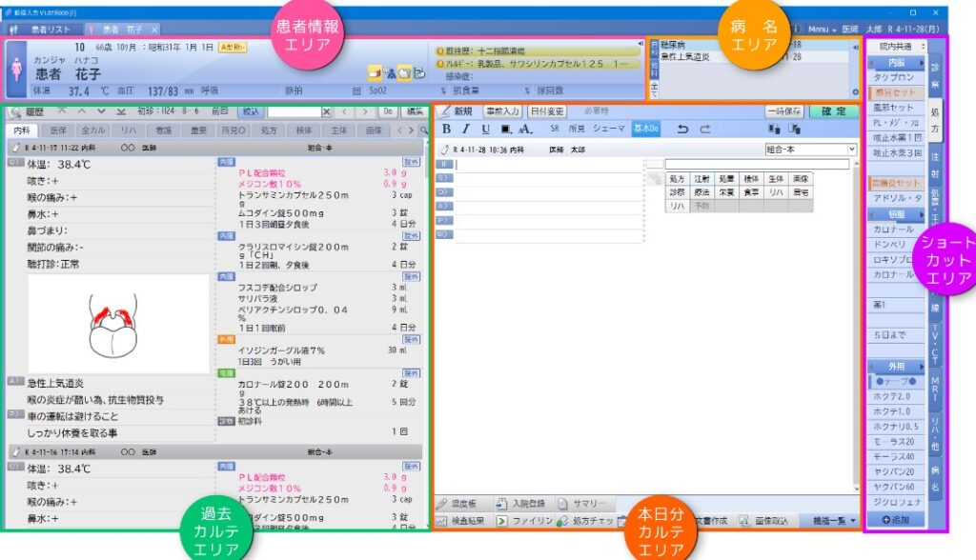The width and height of the screenshot is (976, 560).
Task: Toggle underline text formatting
Action: click(485, 130)
